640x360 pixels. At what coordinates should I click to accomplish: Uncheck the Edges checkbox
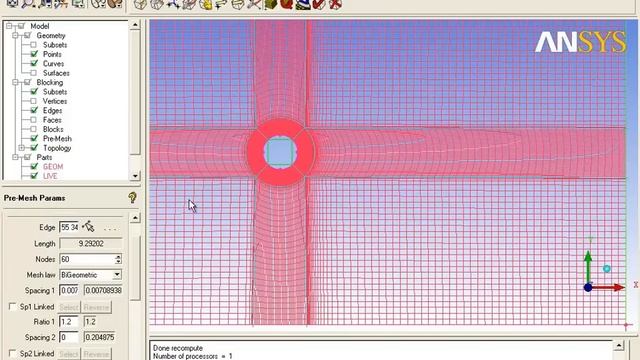[34, 110]
